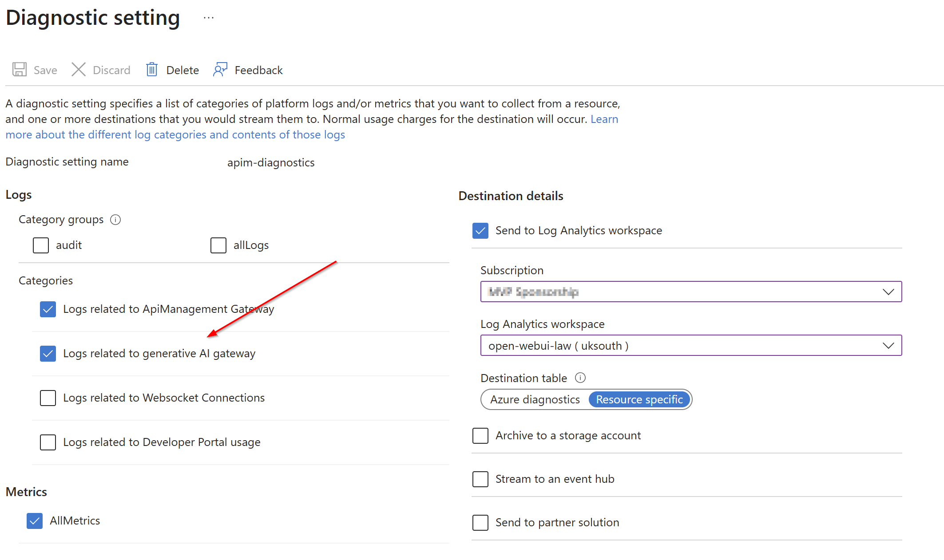Open the ellipsis menu beside the title
Screen dimensions: 944x560
click(x=209, y=18)
